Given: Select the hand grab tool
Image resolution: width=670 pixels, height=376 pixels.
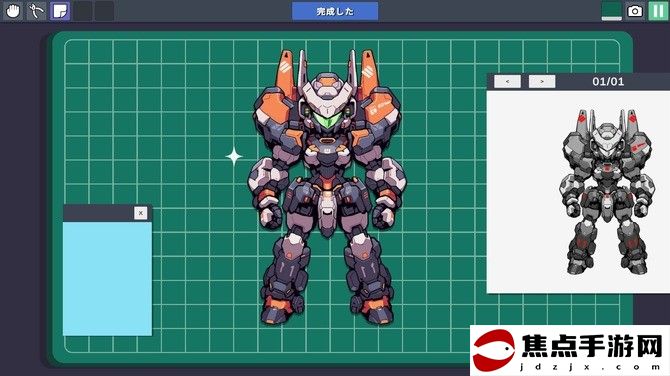Looking at the screenshot, I should pyautogui.click(x=13, y=11).
